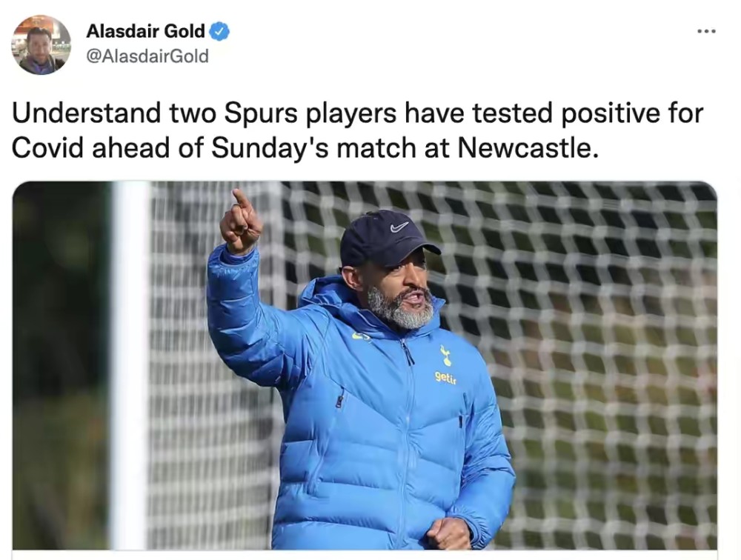Click the man's grey beard in photo
The height and width of the screenshot is (560, 741).
pos(401,309)
